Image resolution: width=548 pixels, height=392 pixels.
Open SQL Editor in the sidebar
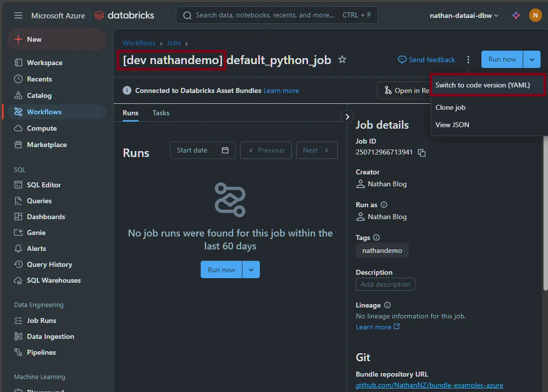pos(44,185)
